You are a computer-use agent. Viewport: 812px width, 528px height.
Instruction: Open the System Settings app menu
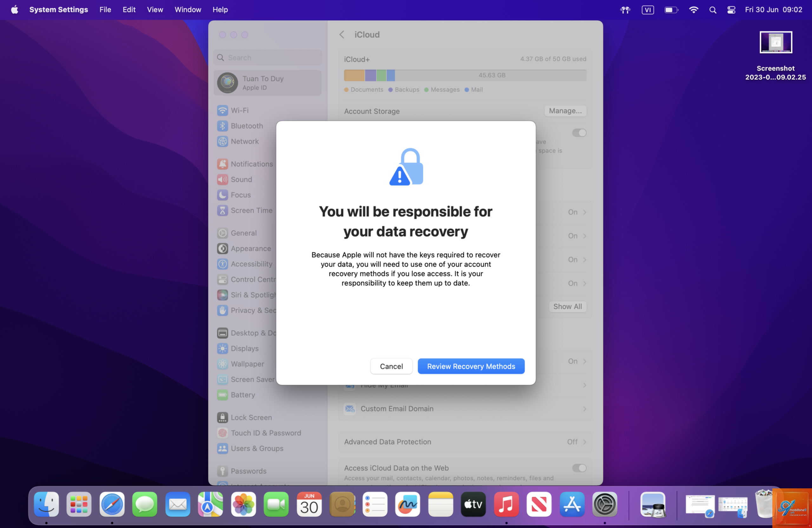[59, 10]
